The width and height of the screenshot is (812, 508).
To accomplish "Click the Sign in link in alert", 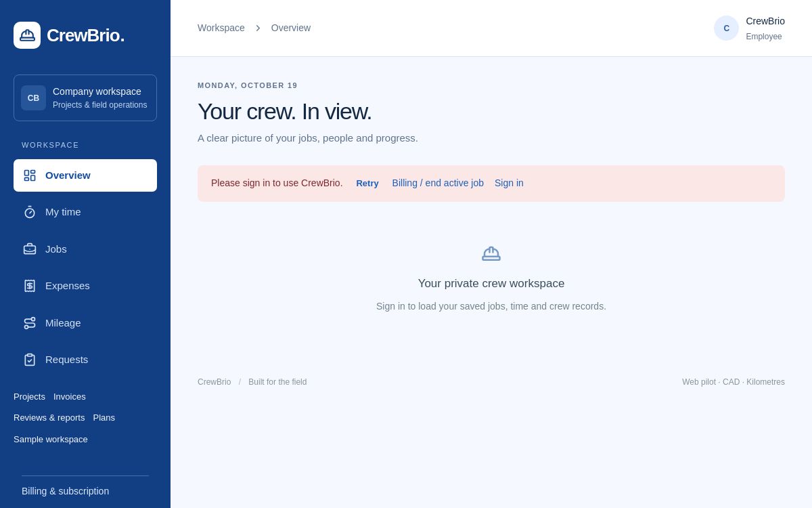I will tap(509, 183).
